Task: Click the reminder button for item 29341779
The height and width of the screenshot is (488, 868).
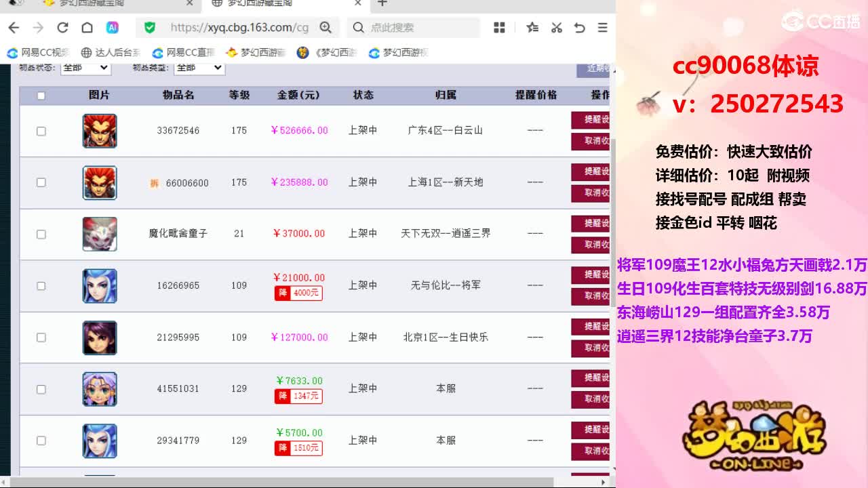Action: pos(591,430)
